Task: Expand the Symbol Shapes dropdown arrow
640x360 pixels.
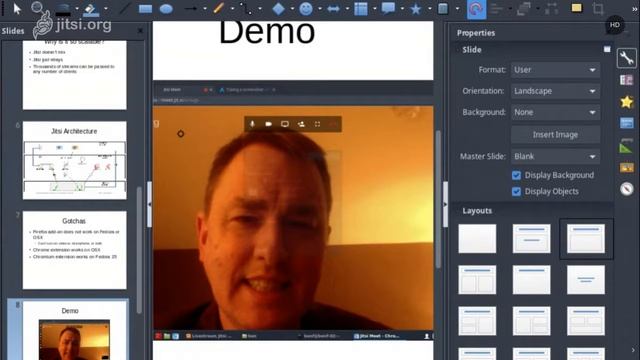Action: [x=320, y=9]
